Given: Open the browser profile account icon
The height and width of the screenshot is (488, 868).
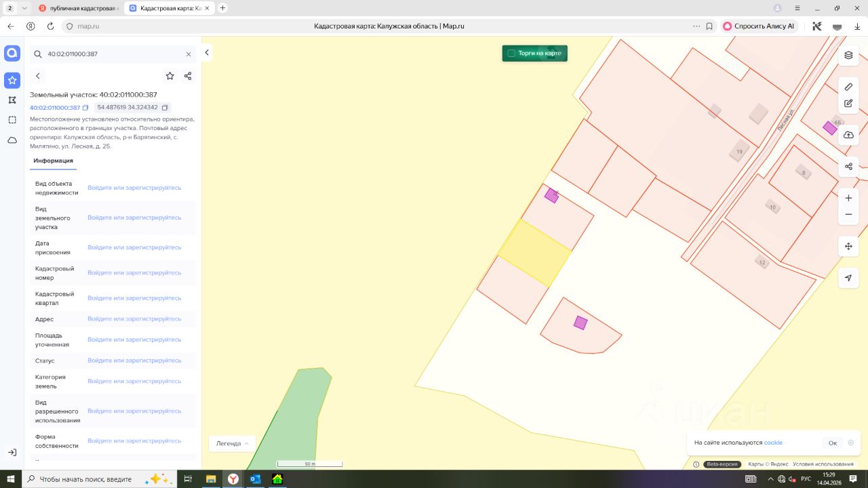Looking at the screenshot, I should coord(778,8).
